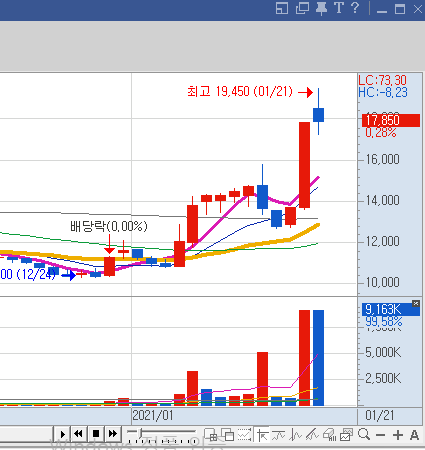Image resolution: width=425 pixels, height=450 pixels.
Task: Click the 2021/01 date axis label
Action: pyautogui.click(x=153, y=416)
